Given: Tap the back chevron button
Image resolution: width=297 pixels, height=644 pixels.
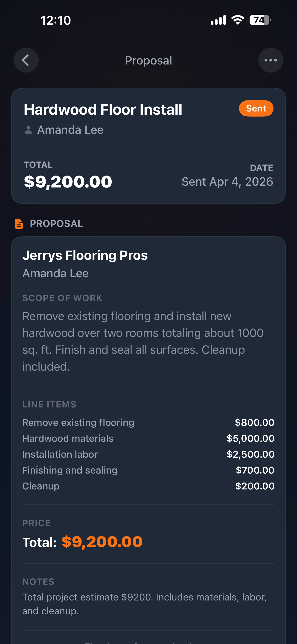Looking at the screenshot, I should 26,60.
